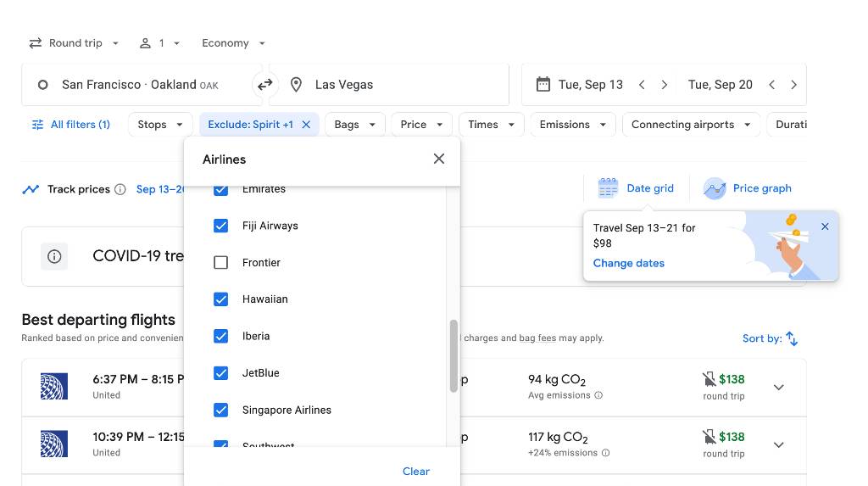This screenshot has width=868, height=486.
Task: Click the 117 kg CO2 emissions value
Action: (558, 438)
